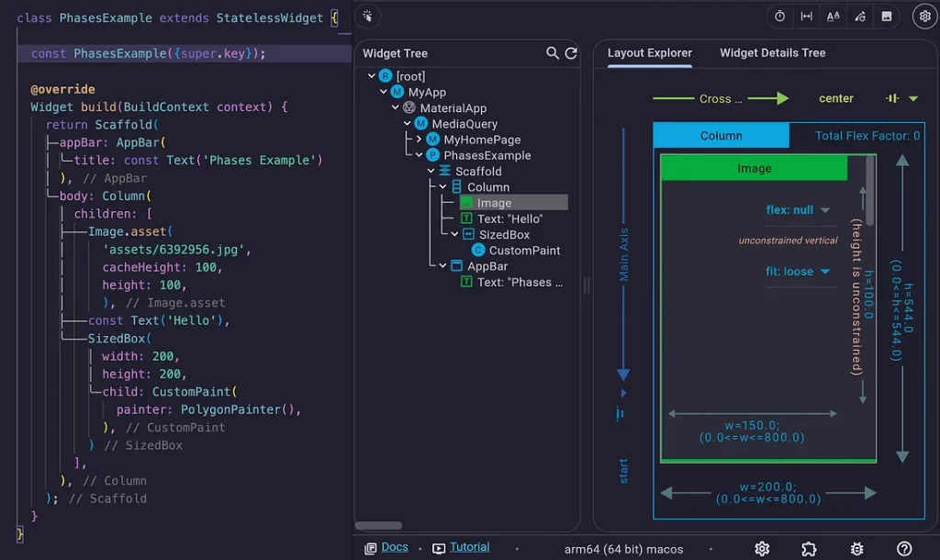Open the help question mark icon
The image size is (940, 560).
coord(904,549)
